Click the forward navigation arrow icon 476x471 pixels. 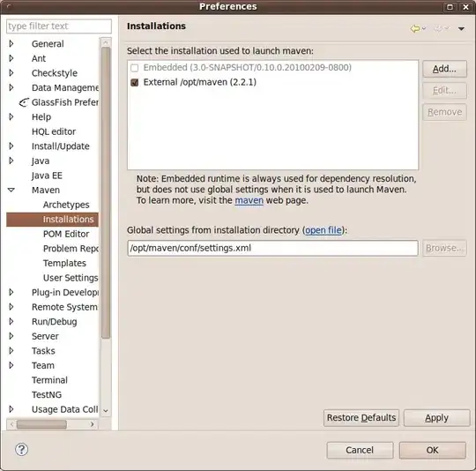pyautogui.click(x=438, y=28)
